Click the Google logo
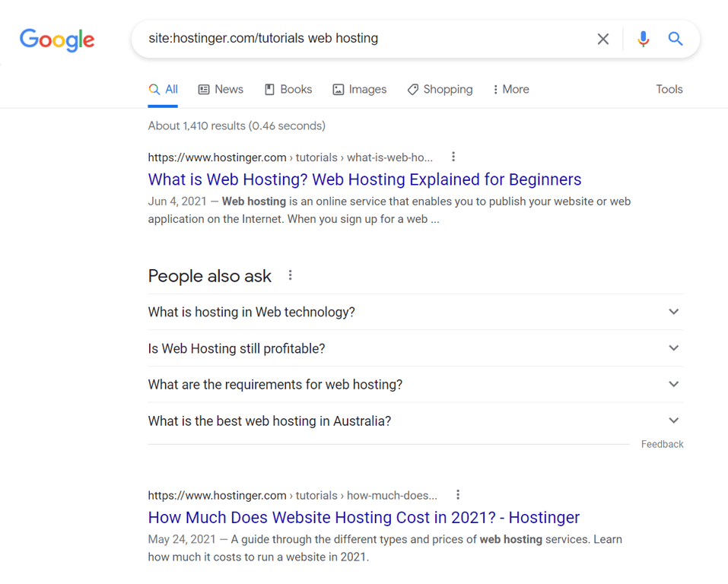The width and height of the screenshot is (728, 584). click(x=57, y=40)
